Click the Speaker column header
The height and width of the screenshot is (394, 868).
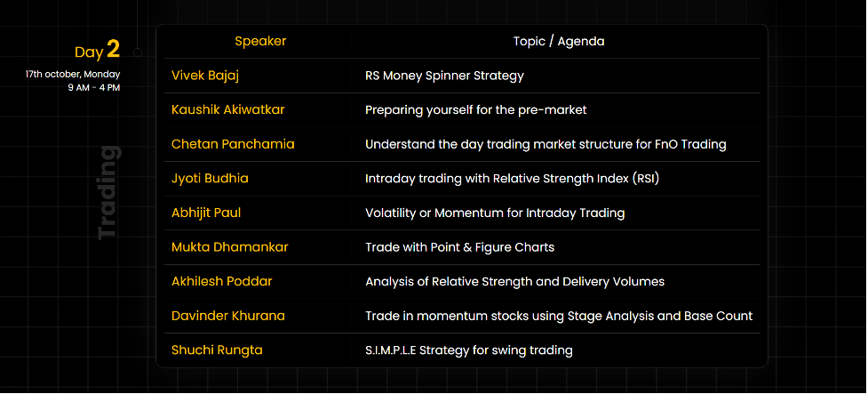click(x=260, y=41)
